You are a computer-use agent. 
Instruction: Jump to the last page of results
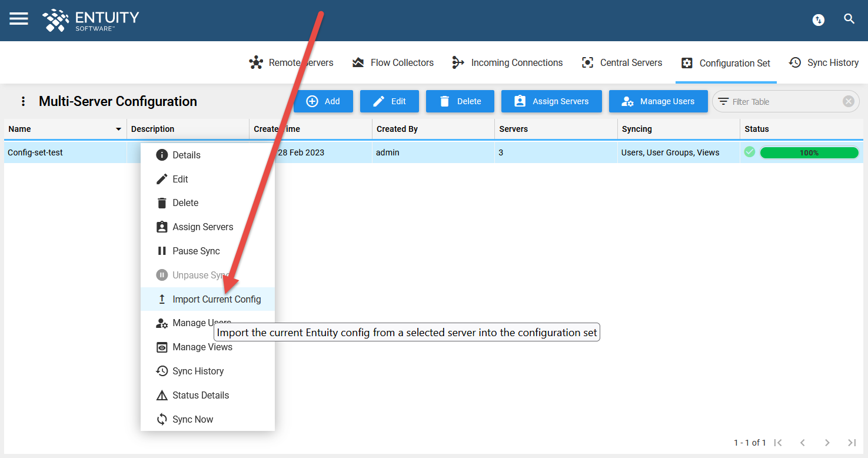(852, 443)
